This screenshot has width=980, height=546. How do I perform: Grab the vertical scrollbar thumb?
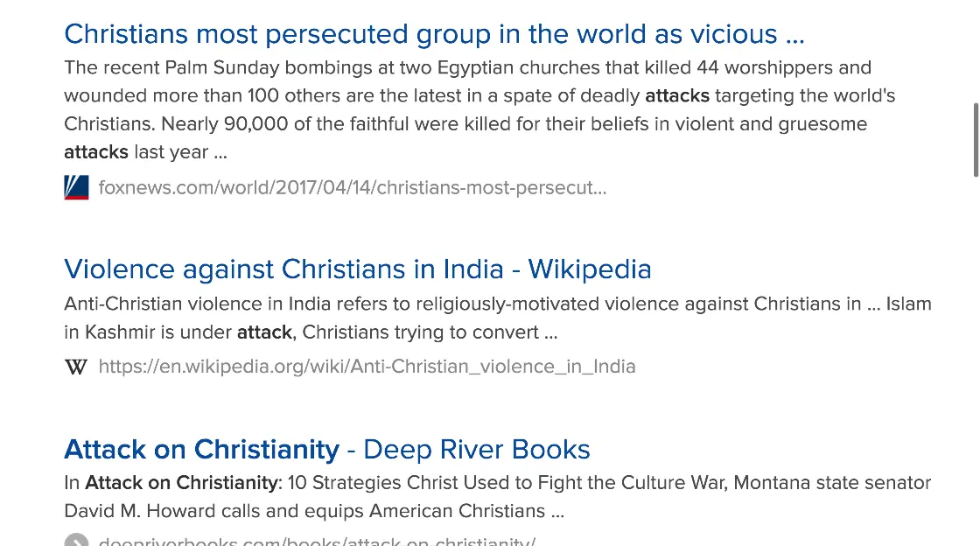[x=976, y=140]
